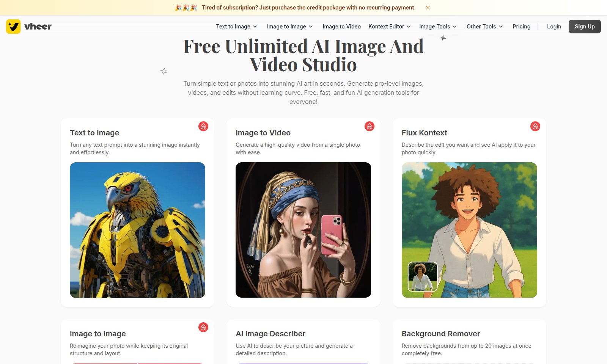
Task: Click the 'Free Unlimited AI Image And Video Studio' heading
Action: (x=303, y=55)
